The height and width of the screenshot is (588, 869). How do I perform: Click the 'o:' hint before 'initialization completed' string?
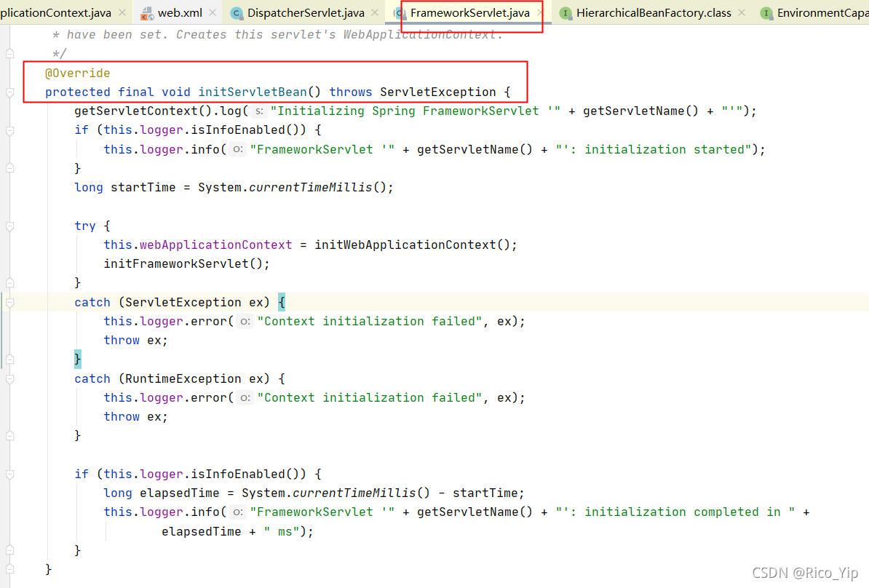point(237,512)
